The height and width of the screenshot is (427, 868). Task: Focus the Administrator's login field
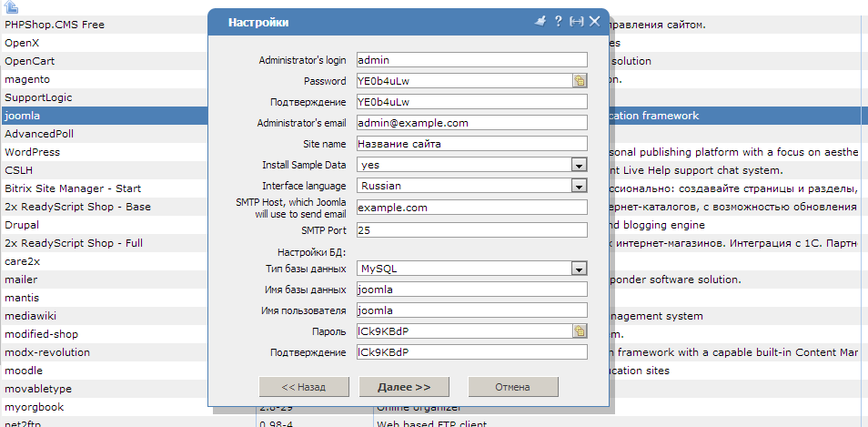tap(471, 60)
